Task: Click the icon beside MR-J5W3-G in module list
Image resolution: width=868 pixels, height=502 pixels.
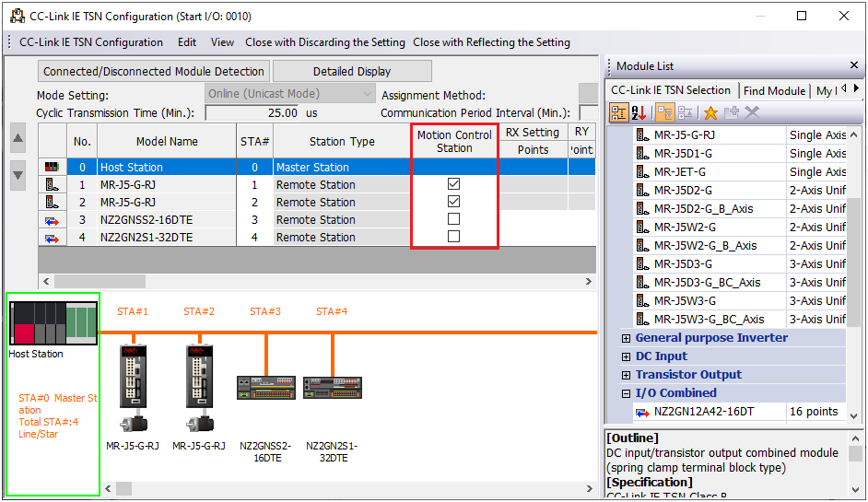Action: point(642,300)
